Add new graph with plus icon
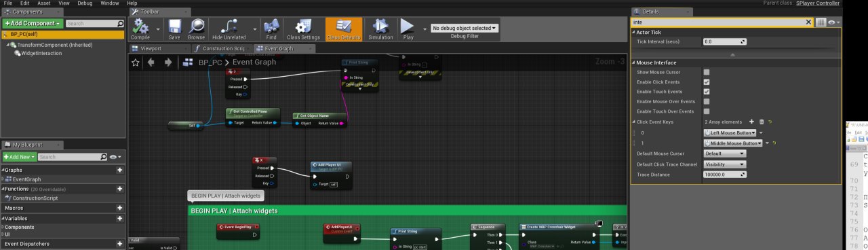 (119, 170)
